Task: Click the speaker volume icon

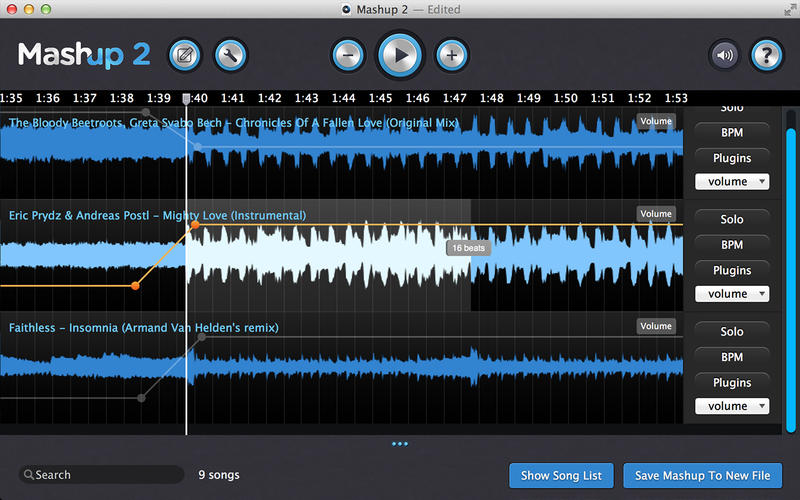Action: [x=725, y=55]
